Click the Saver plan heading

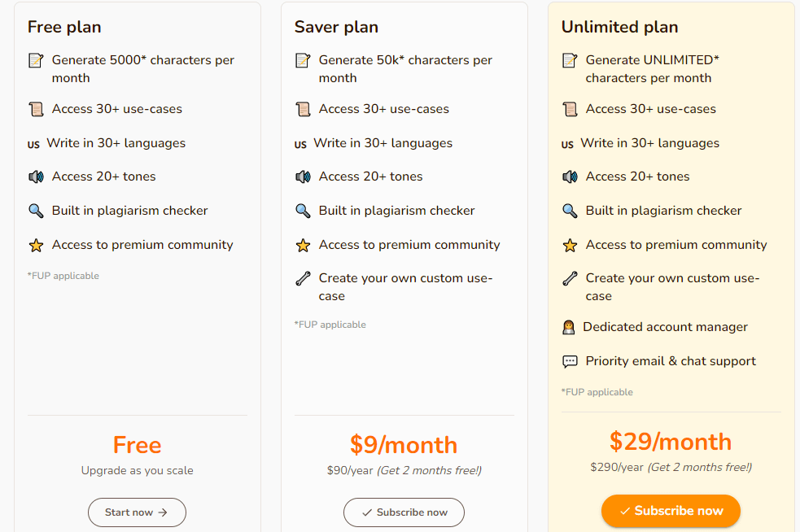pos(336,27)
